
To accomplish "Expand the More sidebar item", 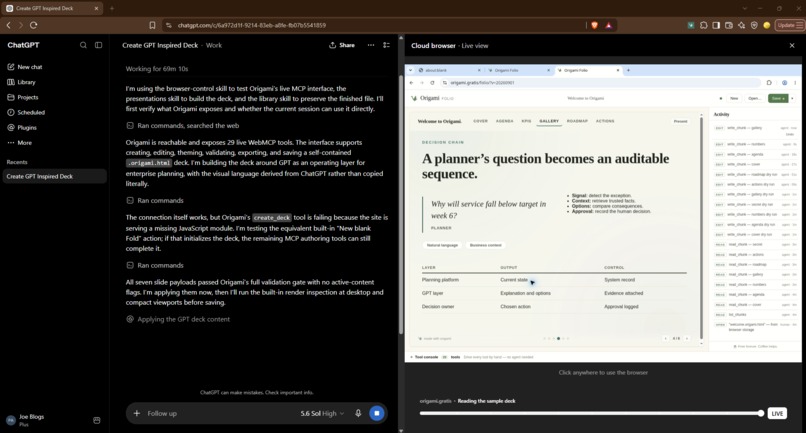I will tap(20, 142).
